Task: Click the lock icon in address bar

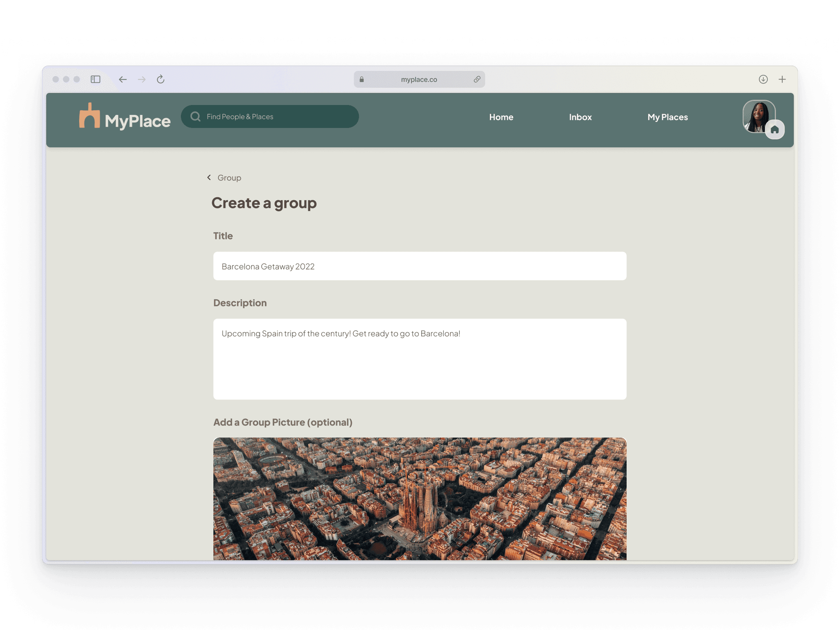Action: pyautogui.click(x=362, y=79)
